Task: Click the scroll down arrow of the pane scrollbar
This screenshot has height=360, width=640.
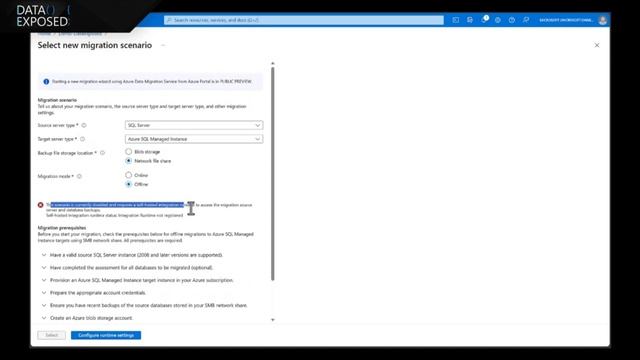Action: click(x=273, y=320)
